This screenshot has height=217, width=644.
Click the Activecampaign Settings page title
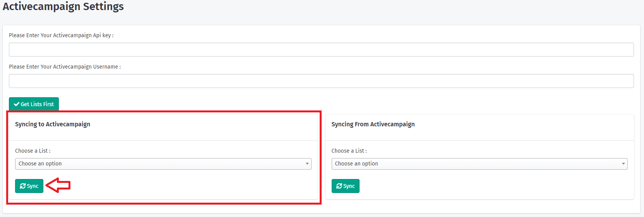(63, 7)
